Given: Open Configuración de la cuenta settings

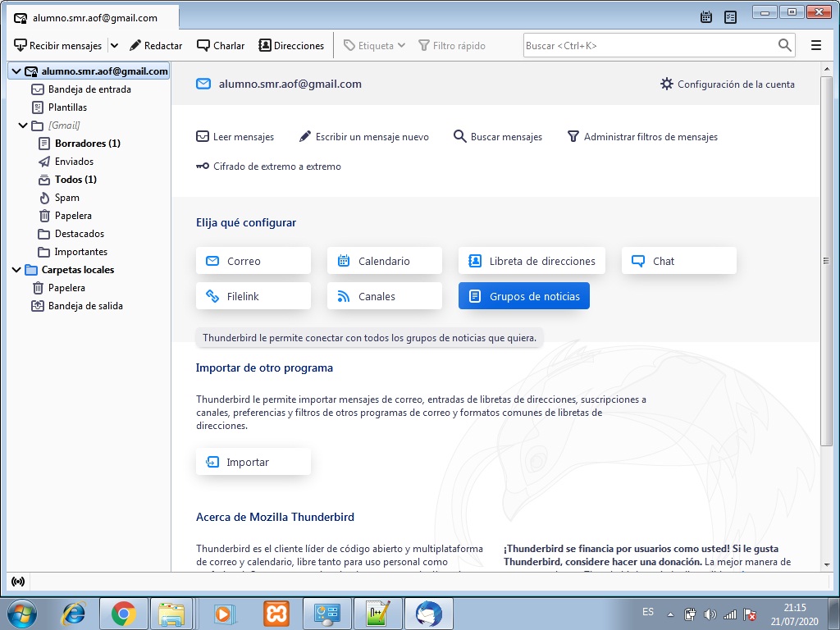Looking at the screenshot, I should tap(727, 84).
